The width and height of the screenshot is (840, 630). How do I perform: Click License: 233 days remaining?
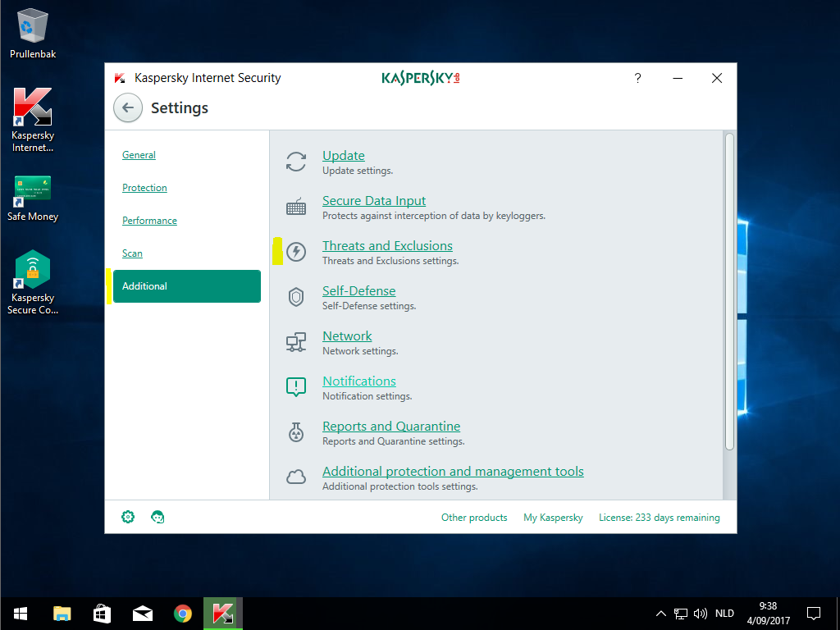[659, 518]
